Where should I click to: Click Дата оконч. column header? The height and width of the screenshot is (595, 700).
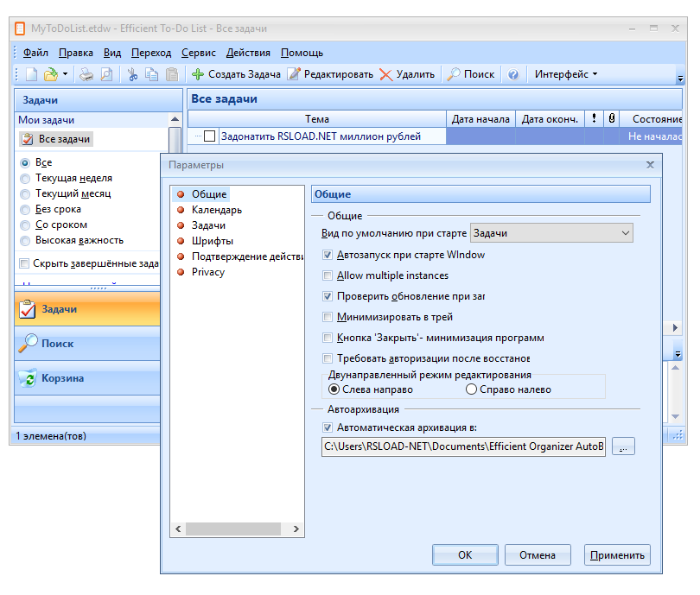coord(550,119)
